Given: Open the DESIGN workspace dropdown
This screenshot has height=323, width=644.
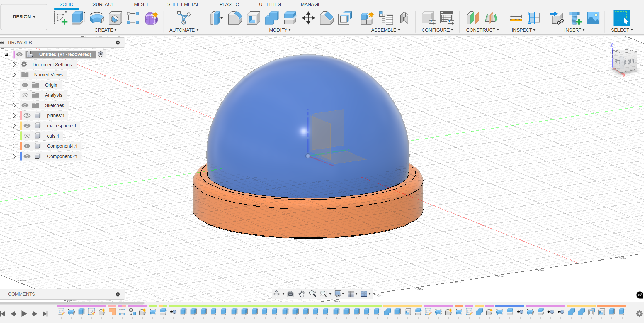Looking at the screenshot, I should coord(24,17).
